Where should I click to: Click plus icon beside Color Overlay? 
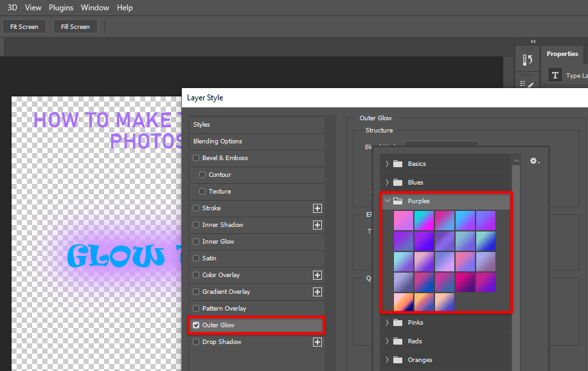coord(317,275)
